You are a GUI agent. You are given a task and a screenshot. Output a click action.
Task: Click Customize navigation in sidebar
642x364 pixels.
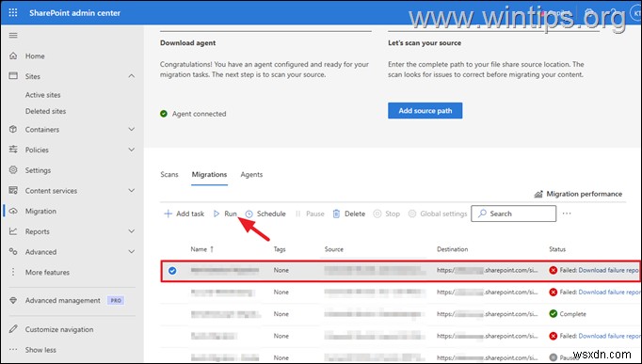click(x=59, y=329)
